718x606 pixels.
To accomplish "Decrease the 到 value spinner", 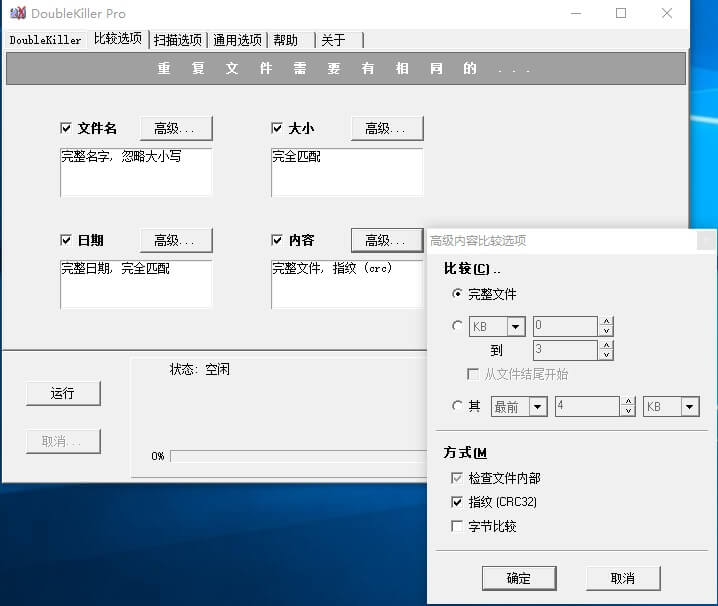I will coord(606,355).
